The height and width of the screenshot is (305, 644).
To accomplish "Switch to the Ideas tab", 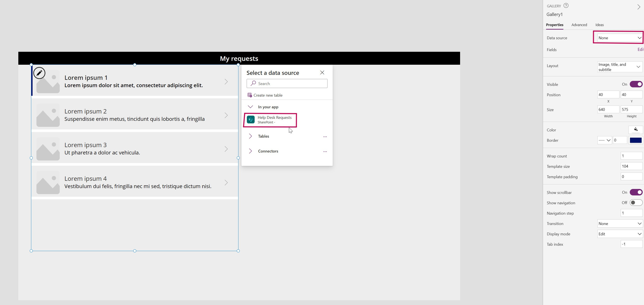I will (x=599, y=25).
